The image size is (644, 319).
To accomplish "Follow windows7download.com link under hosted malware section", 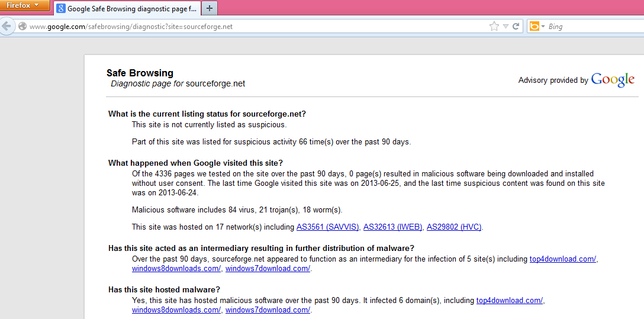I will point(268,310).
